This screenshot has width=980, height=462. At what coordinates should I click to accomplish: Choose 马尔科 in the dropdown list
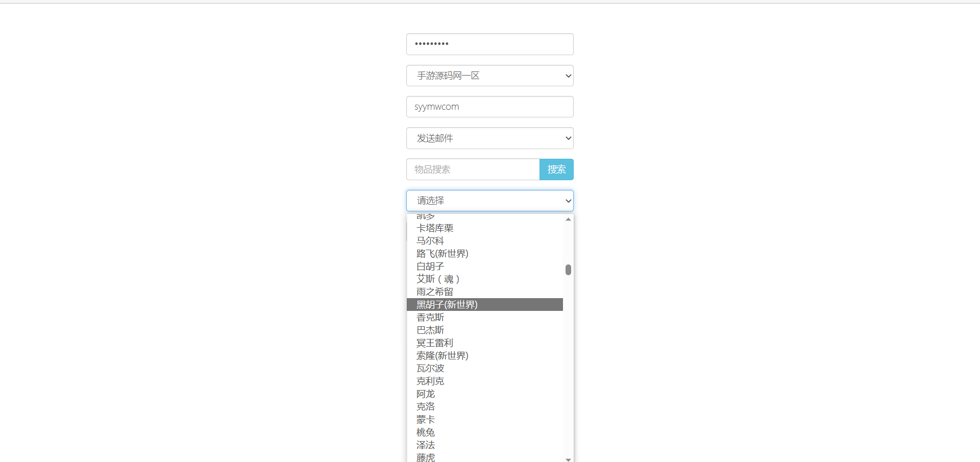coord(430,241)
